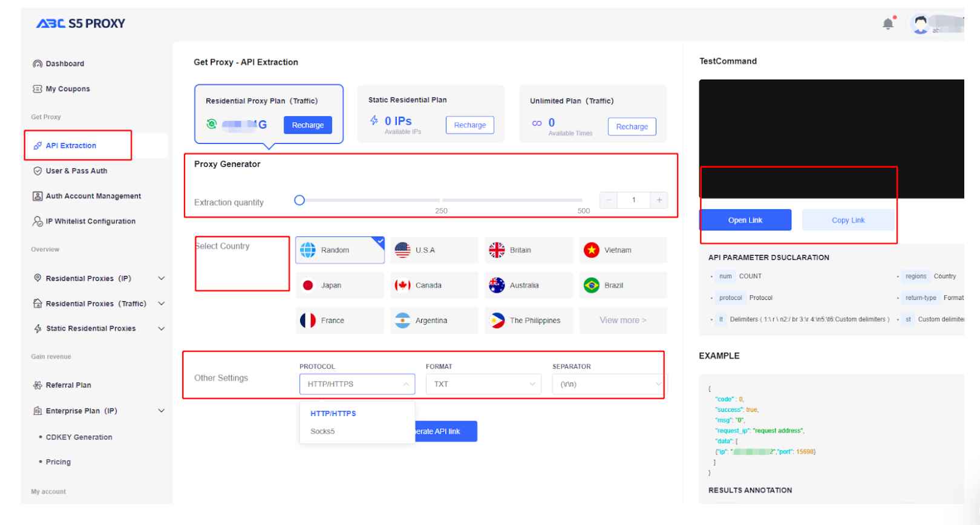
Task: Select the Residential Proxy Plan (Traffic) card
Action: 269,114
